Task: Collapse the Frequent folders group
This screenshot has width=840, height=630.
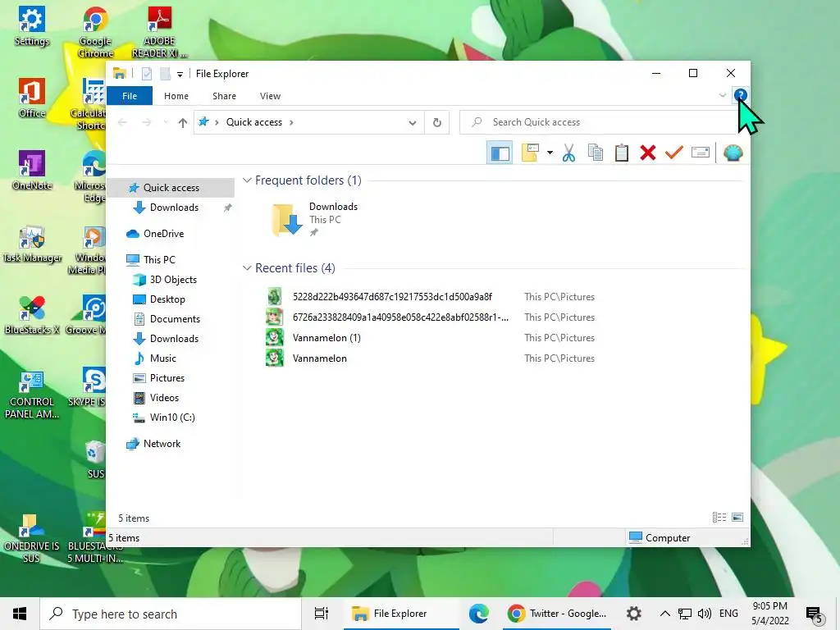Action: click(x=247, y=180)
